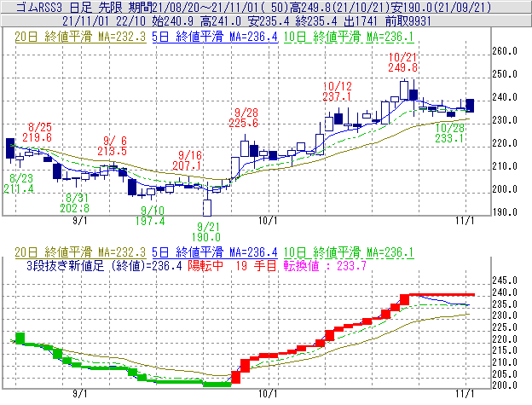Click the 9/28 225.6 high label
Screen dimensions: 532x405
point(243,118)
